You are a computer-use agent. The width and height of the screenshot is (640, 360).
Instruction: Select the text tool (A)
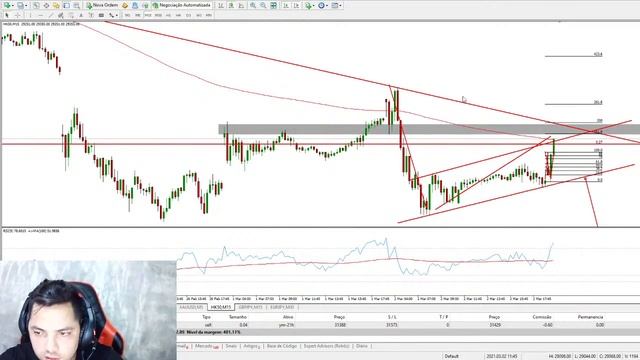point(81,15)
